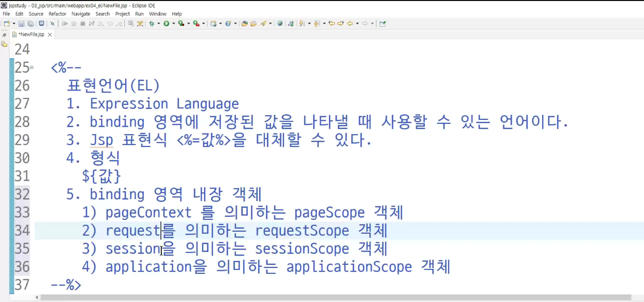Click the Debug bug icon

pyautogui.click(x=151, y=23)
